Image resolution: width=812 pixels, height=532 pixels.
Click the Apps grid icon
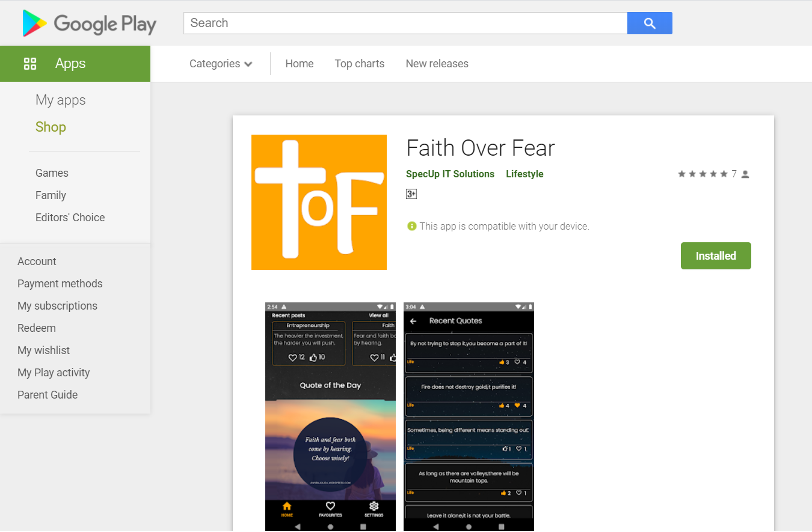[x=30, y=64]
